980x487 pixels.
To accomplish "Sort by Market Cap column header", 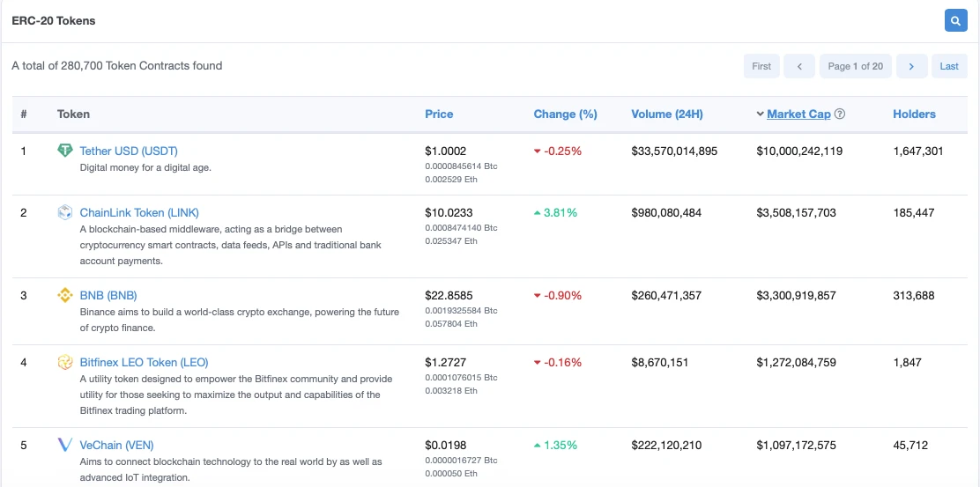I will (x=798, y=114).
